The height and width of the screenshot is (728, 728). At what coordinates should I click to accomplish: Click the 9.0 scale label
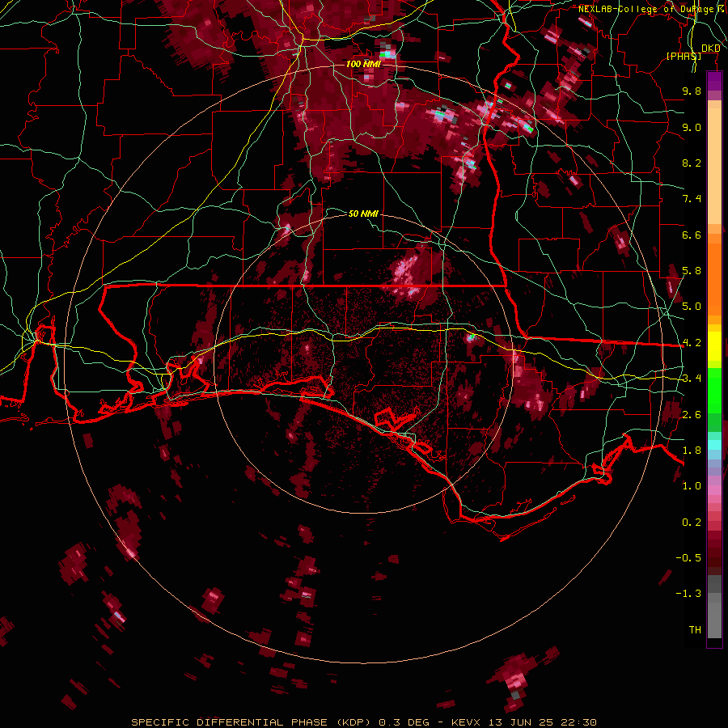(x=692, y=127)
